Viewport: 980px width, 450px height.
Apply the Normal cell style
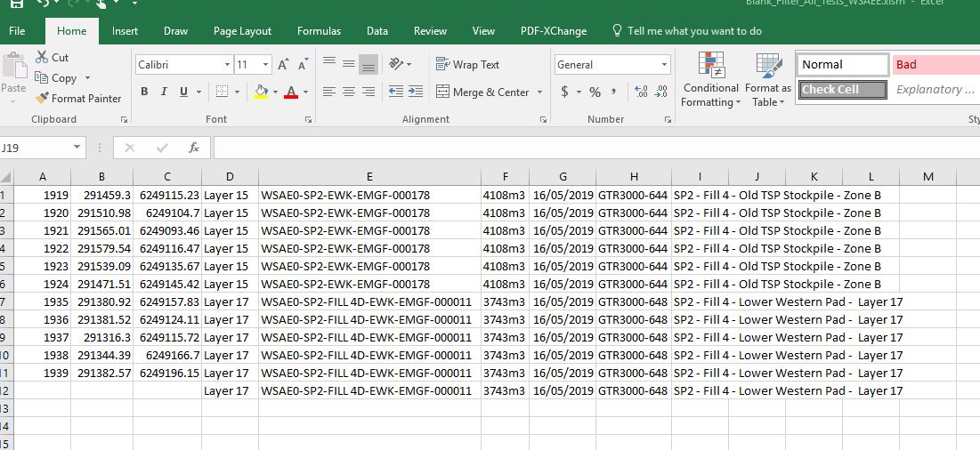tap(843, 64)
